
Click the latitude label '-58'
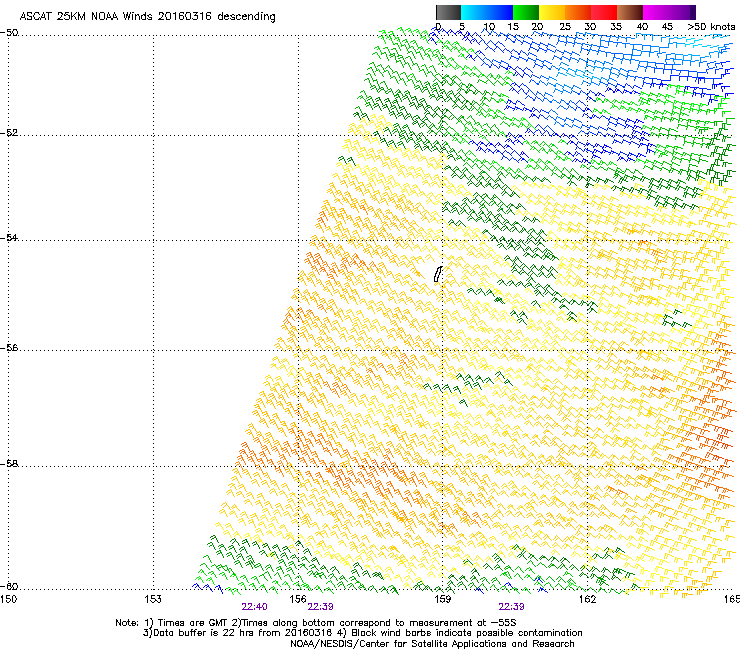9,464
